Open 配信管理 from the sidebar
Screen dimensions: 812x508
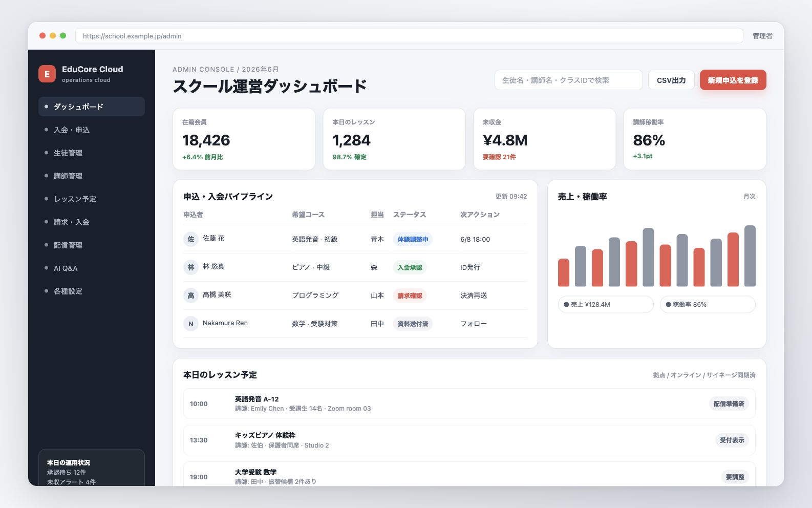[92, 245]
